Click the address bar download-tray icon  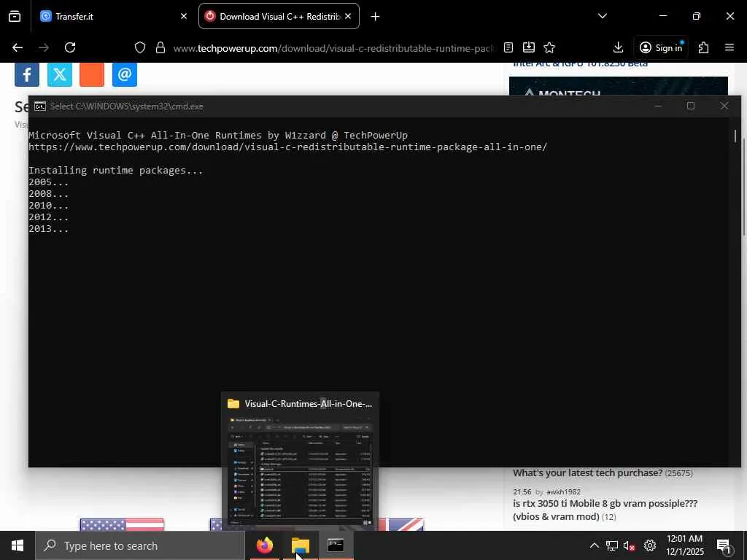[x=529, y=47]
